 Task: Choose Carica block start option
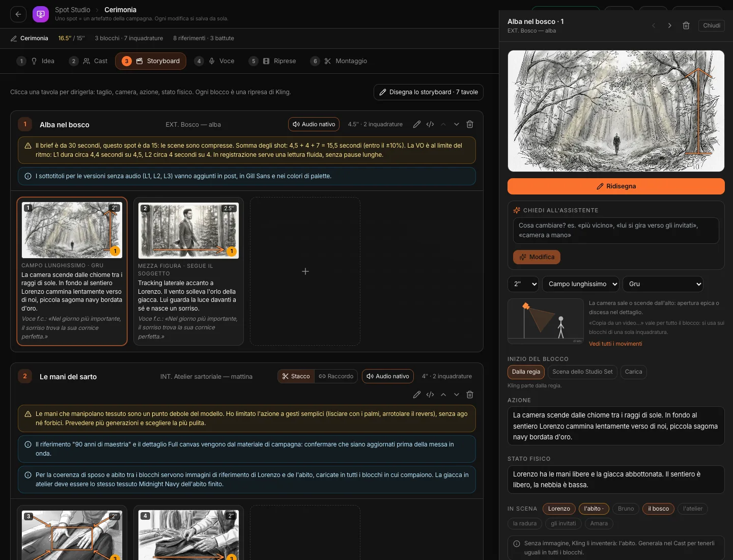click(x=633, y=372)
